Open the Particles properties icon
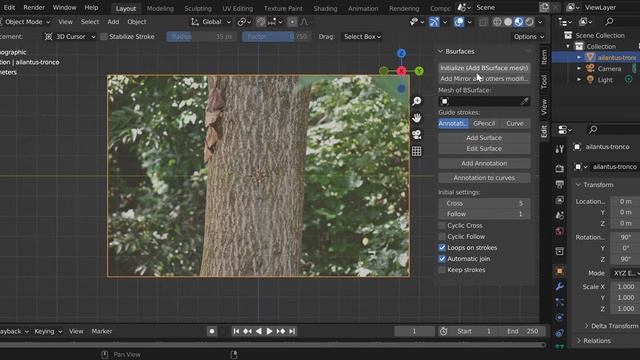Screen dimensions: 640x360 [560, 302]
